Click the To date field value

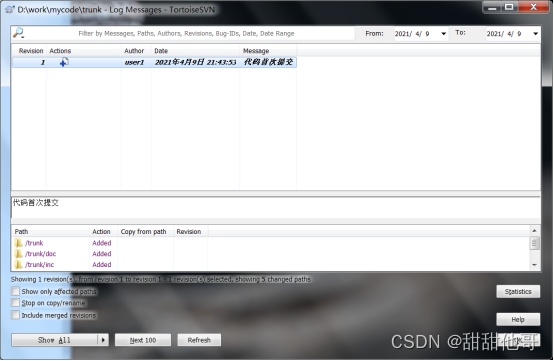coord(504,34)
